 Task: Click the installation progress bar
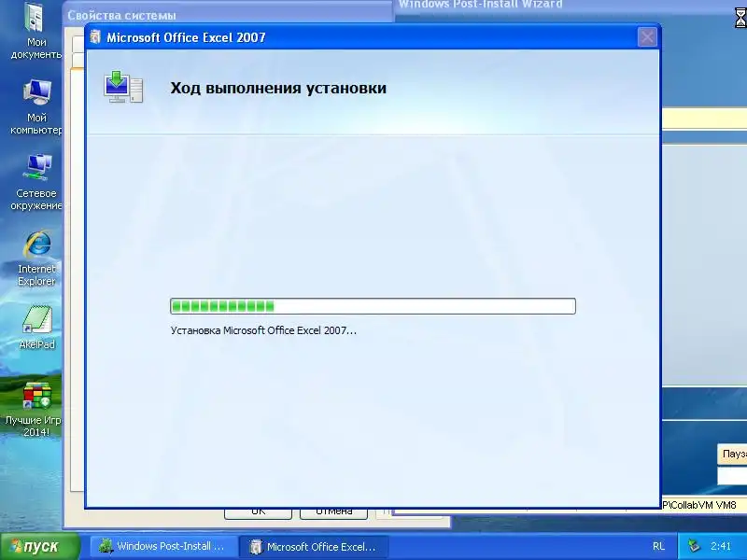click(373, 306)
